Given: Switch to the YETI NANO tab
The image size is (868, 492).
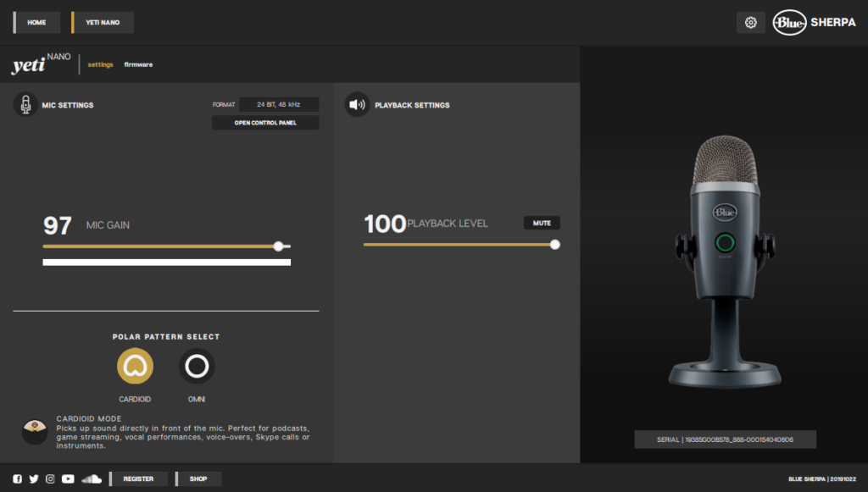Looking at the screenshot, I should click(103, 23).
